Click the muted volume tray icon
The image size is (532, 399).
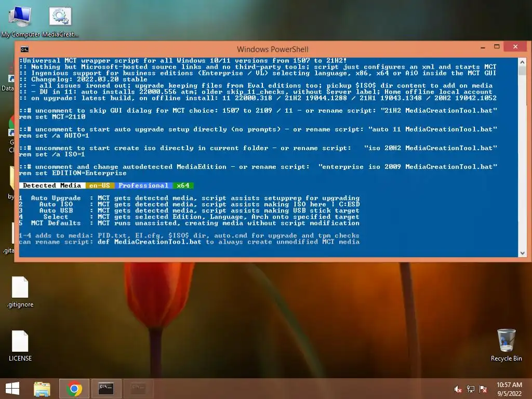458,389
